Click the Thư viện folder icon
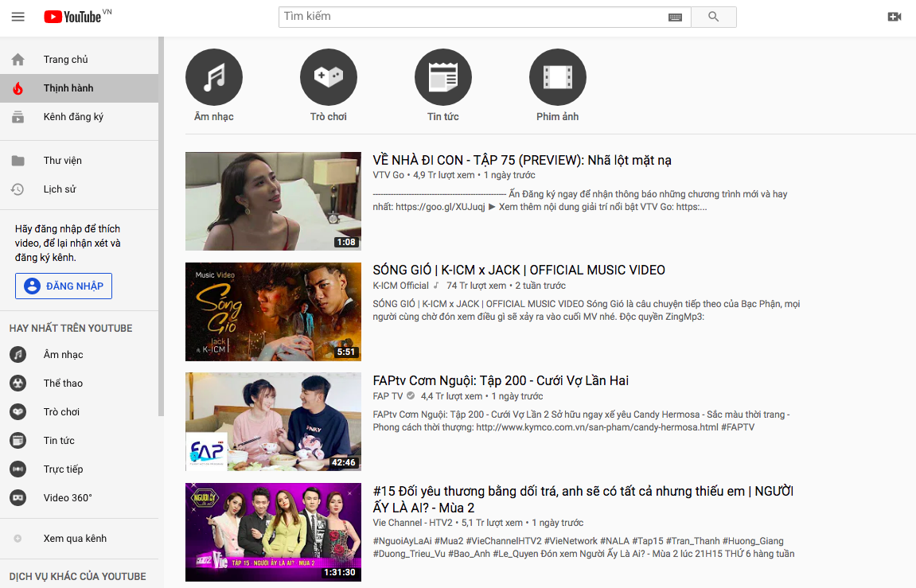Screen dimensions: 916x588 click(x=18, y=161)
